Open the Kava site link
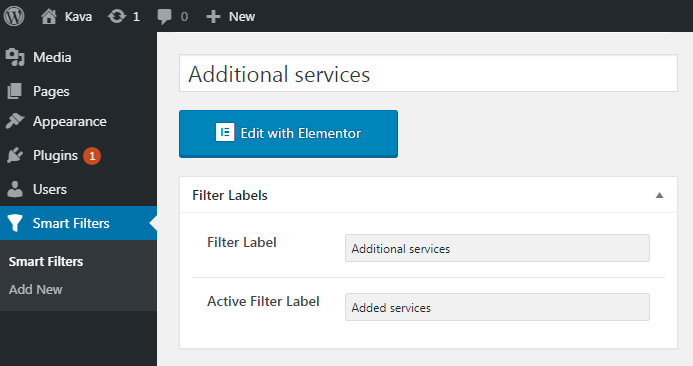The image size is (693, 366). 78,17
